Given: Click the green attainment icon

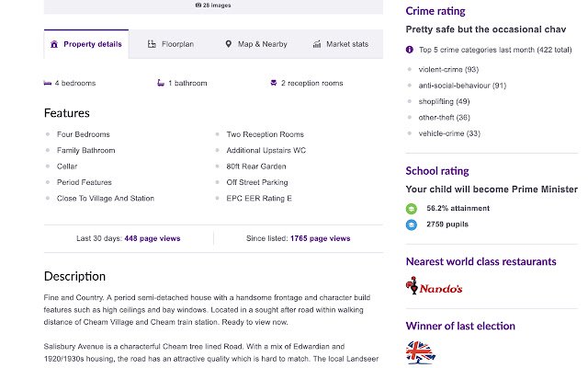Looking at the screenshot, I should [x=412, y=209].
